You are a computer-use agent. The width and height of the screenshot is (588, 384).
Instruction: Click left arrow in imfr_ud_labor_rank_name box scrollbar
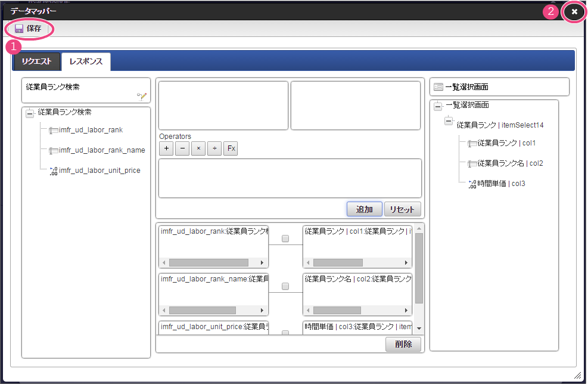tap(164, 311)
